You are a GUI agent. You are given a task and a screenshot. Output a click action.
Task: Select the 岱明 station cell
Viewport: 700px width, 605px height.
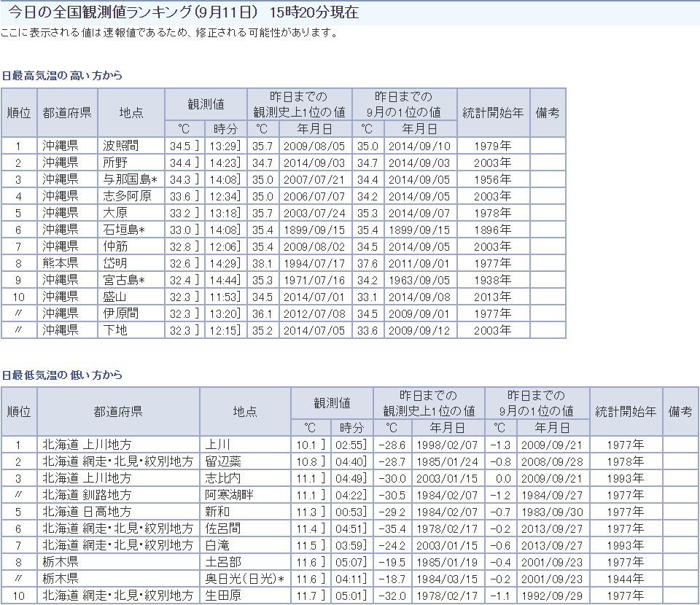114,263
